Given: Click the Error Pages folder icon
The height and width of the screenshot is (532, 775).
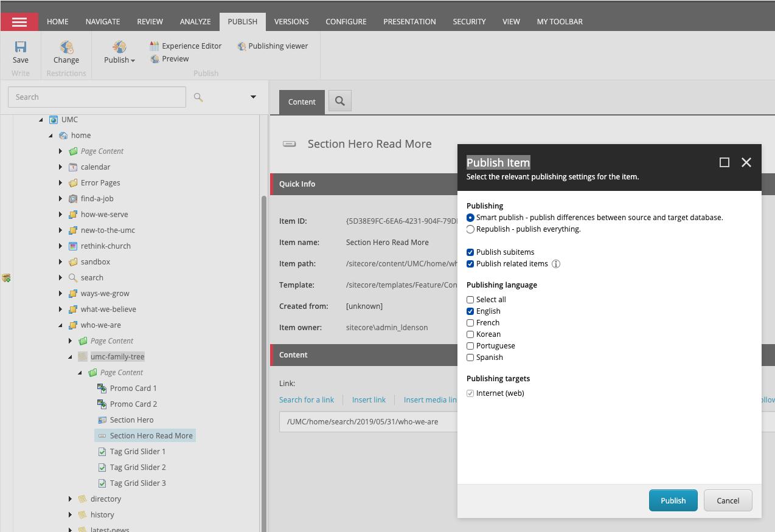Looking at the screenshot, I should click(x=73, y=183).
